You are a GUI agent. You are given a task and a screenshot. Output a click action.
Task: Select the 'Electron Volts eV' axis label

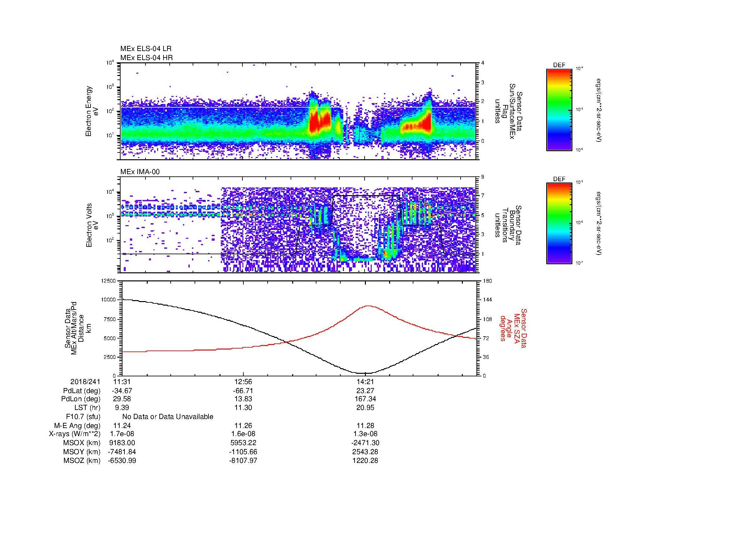pos(92,225)
